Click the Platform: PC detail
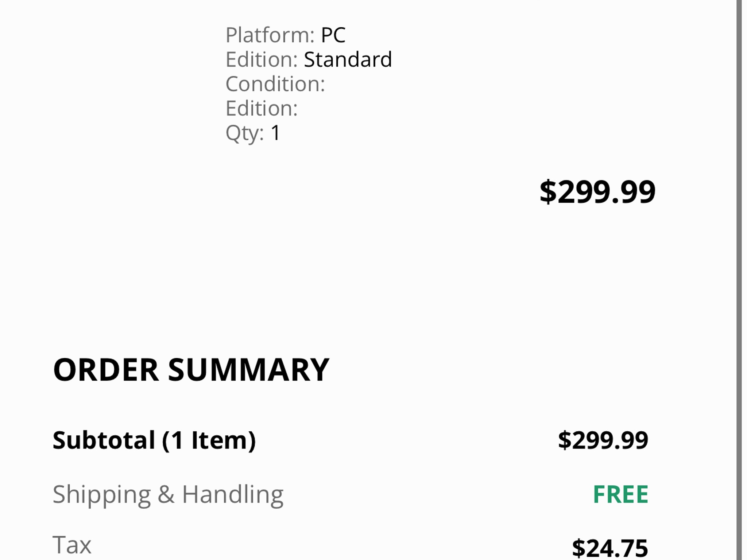The image size is (747, 560). [x=286, y=35]
